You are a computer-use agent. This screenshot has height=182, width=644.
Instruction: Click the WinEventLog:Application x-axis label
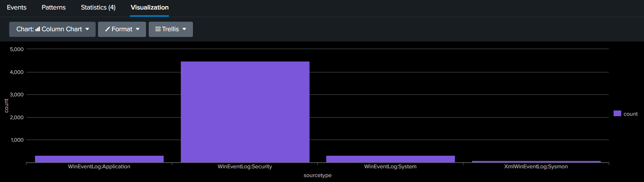(x=99, y=166)
